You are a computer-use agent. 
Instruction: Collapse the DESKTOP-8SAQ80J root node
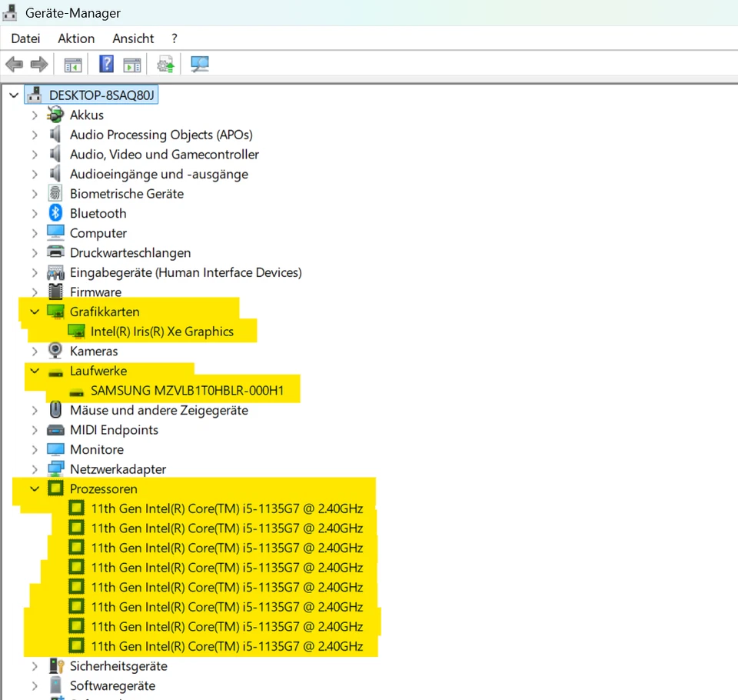pos(14,95)
